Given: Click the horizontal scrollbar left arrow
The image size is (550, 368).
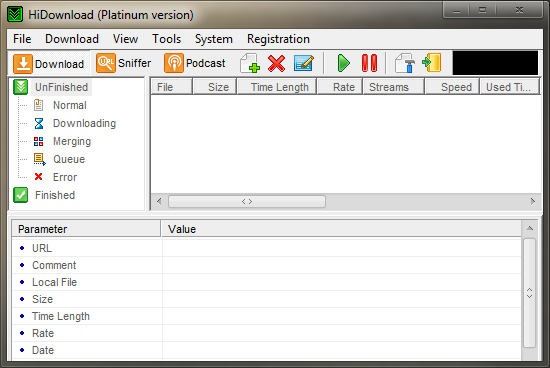Looking at the screenshot, I should (x=159, y=201).
